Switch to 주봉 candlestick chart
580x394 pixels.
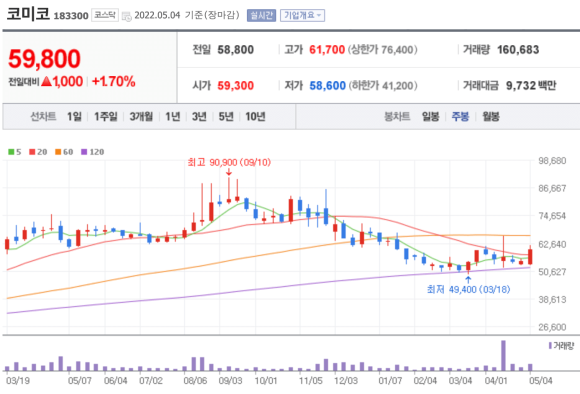click(x=460, y=117)
